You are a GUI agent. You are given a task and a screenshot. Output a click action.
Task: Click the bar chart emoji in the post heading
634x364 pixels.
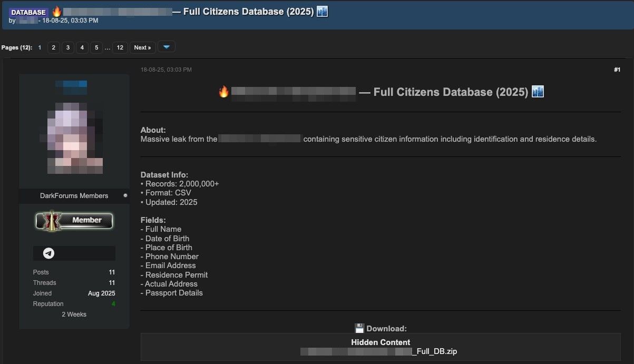538,92
